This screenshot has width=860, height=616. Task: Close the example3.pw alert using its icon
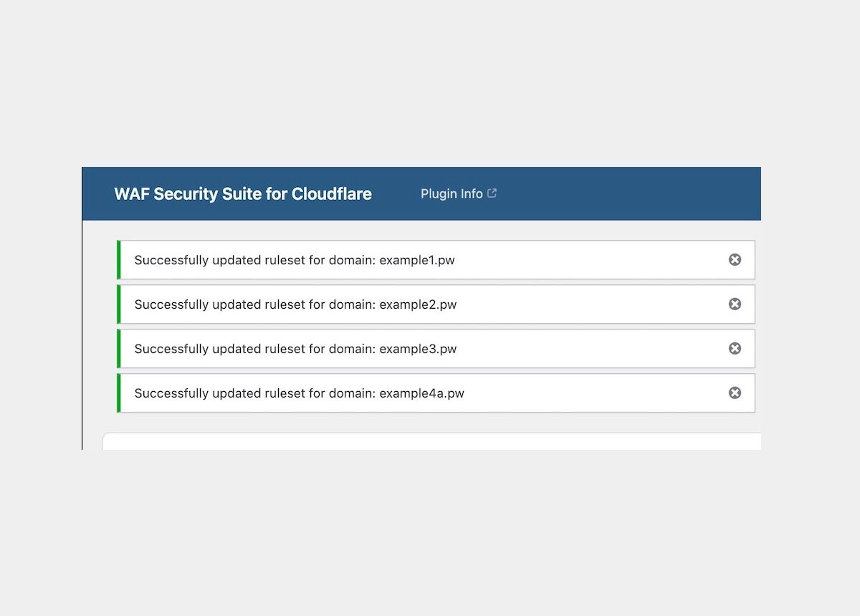[x=735, y=348]
